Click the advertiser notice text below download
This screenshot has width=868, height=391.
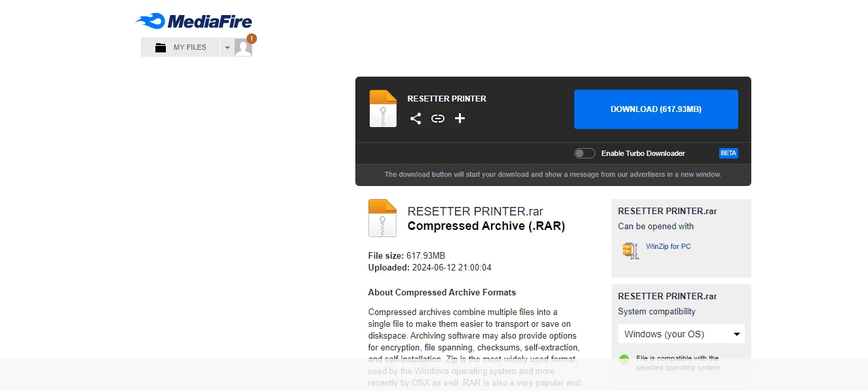coord(553,174)
